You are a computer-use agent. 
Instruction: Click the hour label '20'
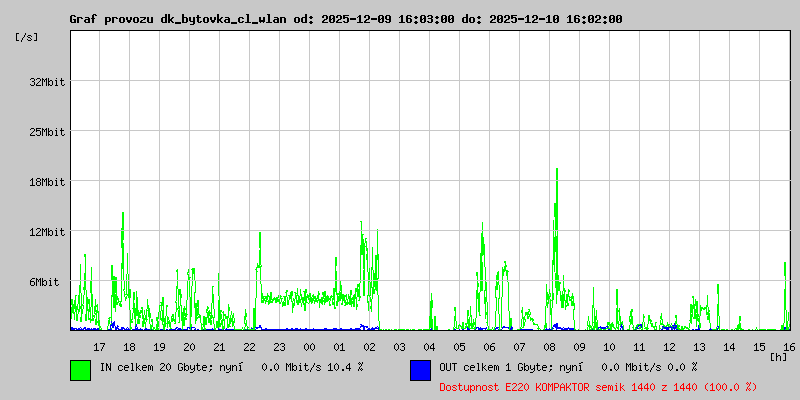pos(189,347)
